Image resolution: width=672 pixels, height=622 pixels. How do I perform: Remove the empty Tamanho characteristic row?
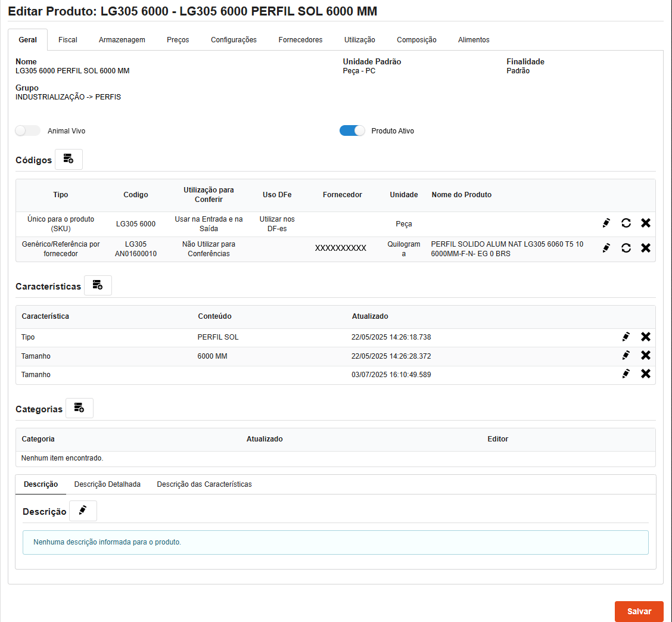click(x=645, y=374)
